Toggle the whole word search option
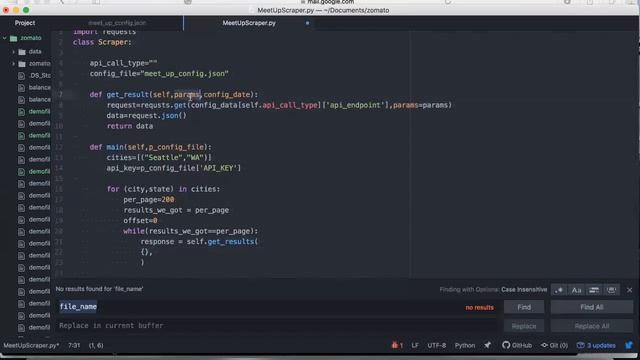This screenshot has width=640, height=360. pos(611,290)
